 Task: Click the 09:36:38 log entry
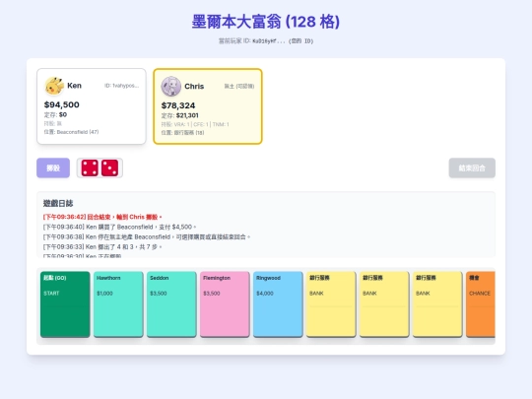pyautogui.click(x=147, y=236)
